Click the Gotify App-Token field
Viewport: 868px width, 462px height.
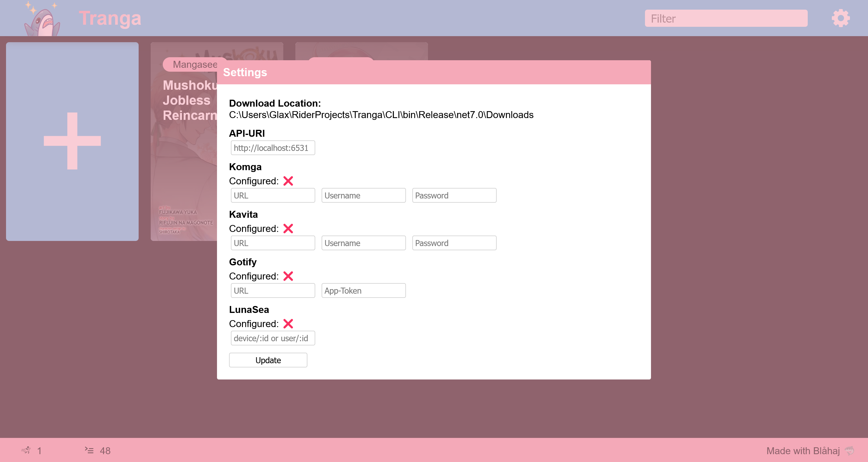click(363, 290)
